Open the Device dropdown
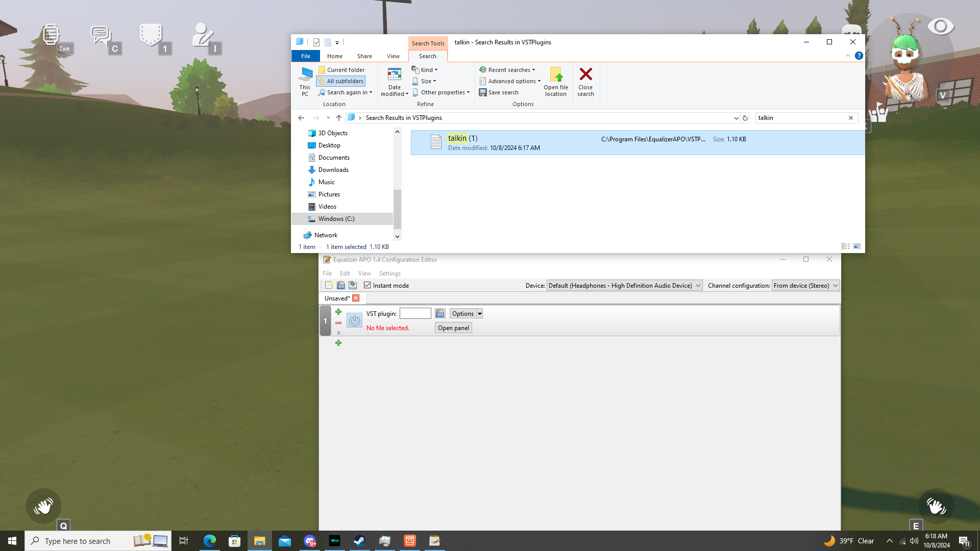The width and height of the screenshot is (980, 551). [x=624, y=286]
